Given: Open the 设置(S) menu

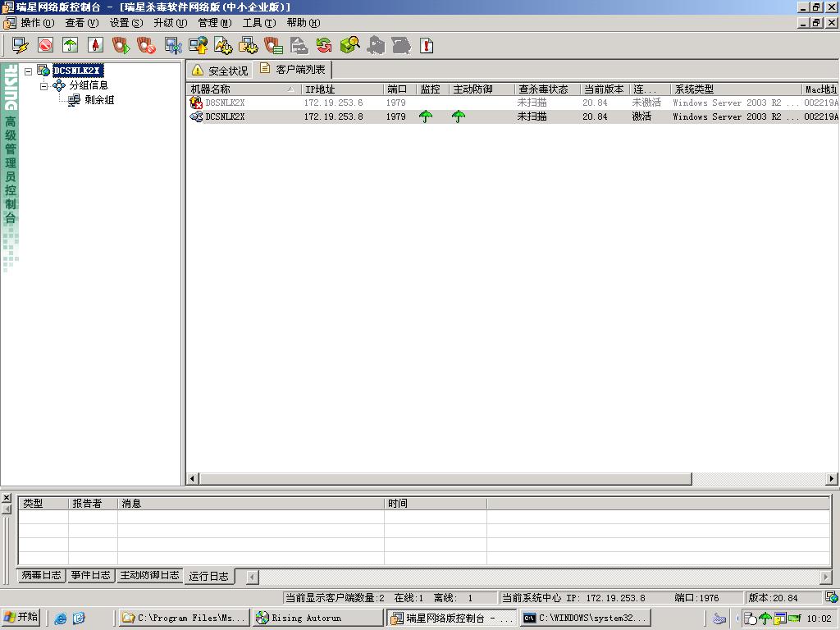Looking at the screenshot, I should [x=126, y=22].
